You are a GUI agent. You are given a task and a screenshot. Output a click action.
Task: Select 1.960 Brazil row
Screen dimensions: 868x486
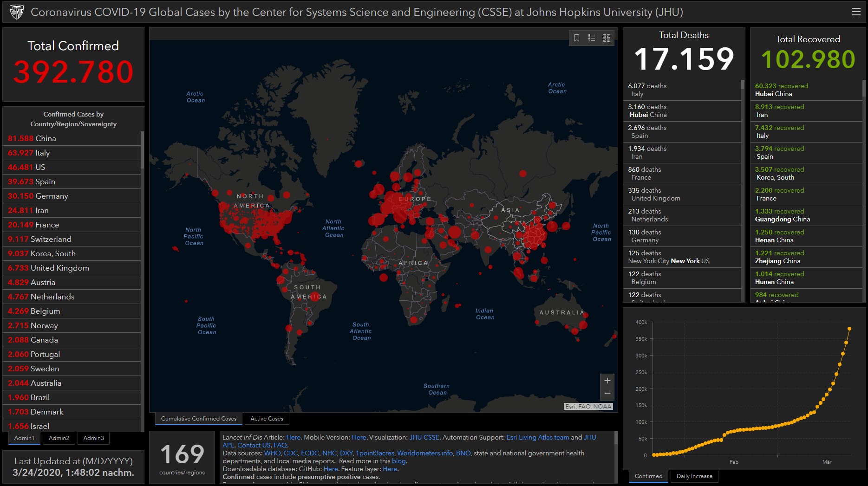coord(72,397)
